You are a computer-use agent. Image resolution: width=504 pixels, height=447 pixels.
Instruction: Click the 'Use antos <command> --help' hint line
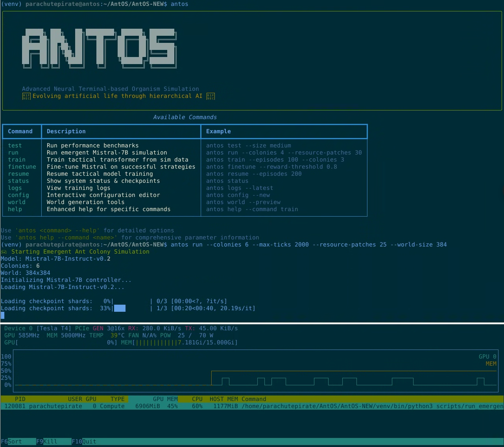click(87, 230)
